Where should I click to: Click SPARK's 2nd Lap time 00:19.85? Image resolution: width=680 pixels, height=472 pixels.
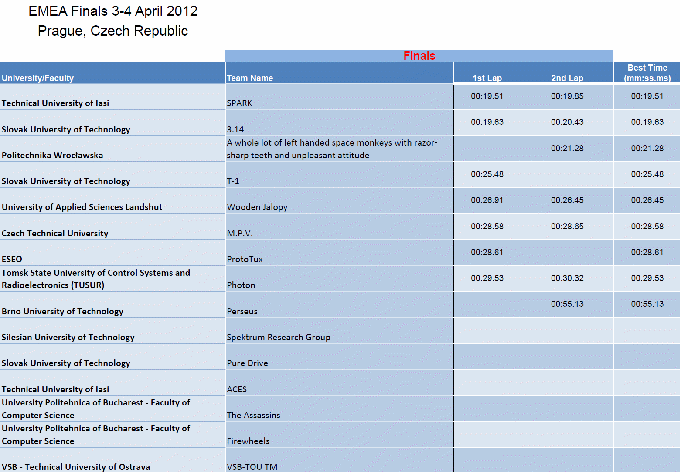[x=567, y=96]
